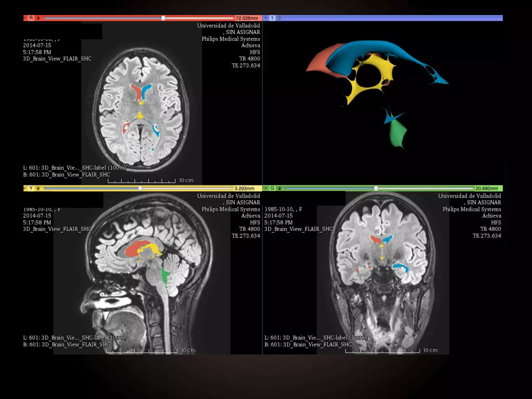
Task: Fit green slice view to window icon
Action: pyautogui.click(x=279, y=188)
